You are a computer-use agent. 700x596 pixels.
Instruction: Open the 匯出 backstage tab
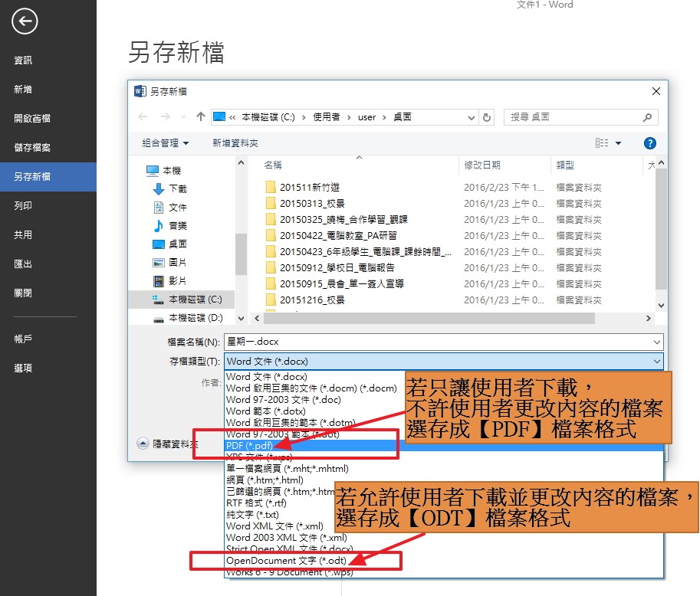[x=48, y=264]
